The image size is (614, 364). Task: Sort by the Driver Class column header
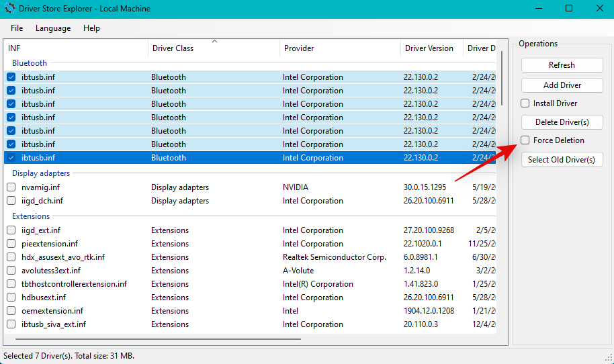pos(214,48)
